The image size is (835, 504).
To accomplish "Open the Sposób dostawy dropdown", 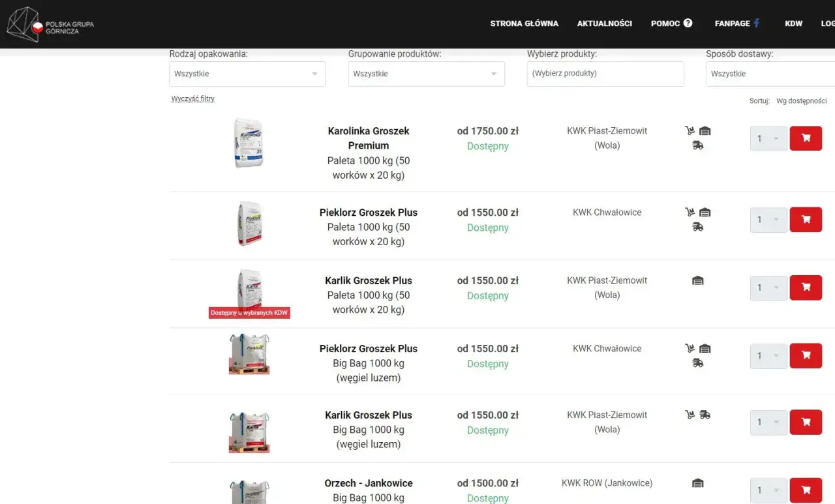I will click(x=770, y=74).
